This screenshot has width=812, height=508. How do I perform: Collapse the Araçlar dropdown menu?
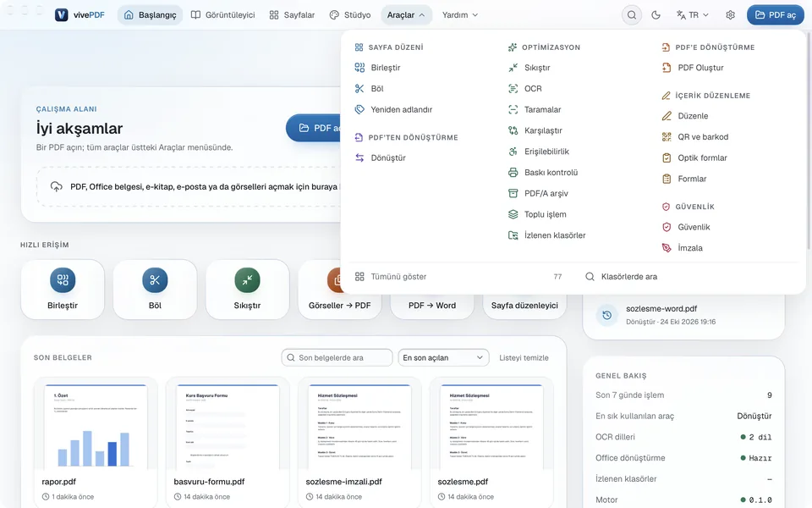[x=406, y=15]
